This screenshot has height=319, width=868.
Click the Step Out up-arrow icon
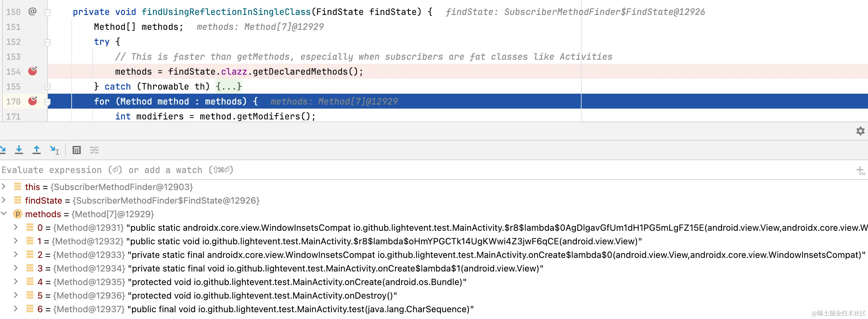(x=37, y=150)
